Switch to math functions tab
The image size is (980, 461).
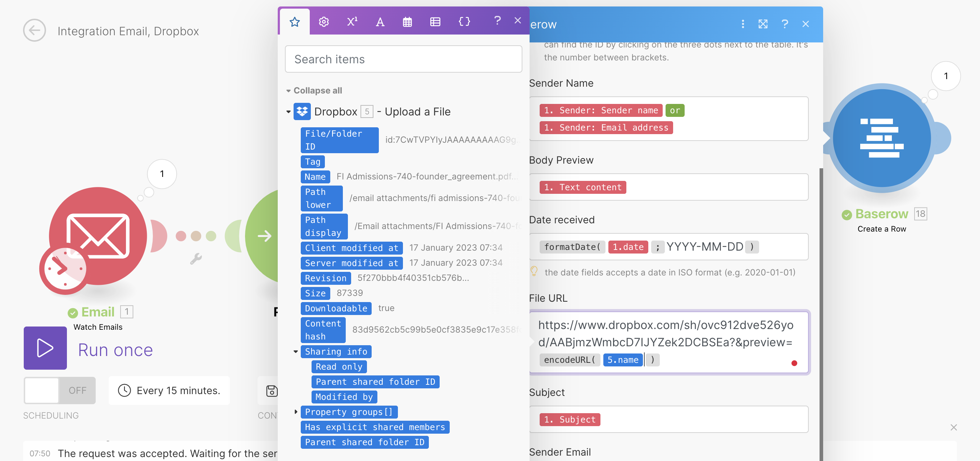click(x=352, y=22)
